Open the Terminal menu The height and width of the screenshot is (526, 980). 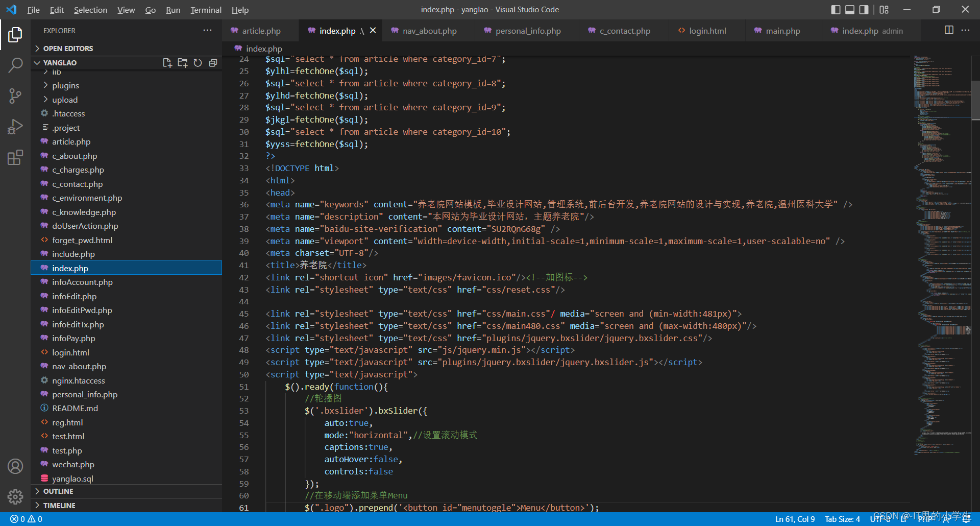click(x=206, y=10)
